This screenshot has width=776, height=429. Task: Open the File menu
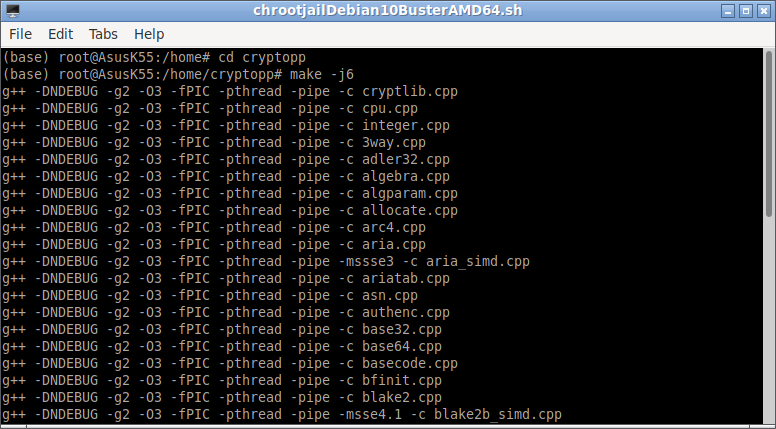click(x=20, y=34)
